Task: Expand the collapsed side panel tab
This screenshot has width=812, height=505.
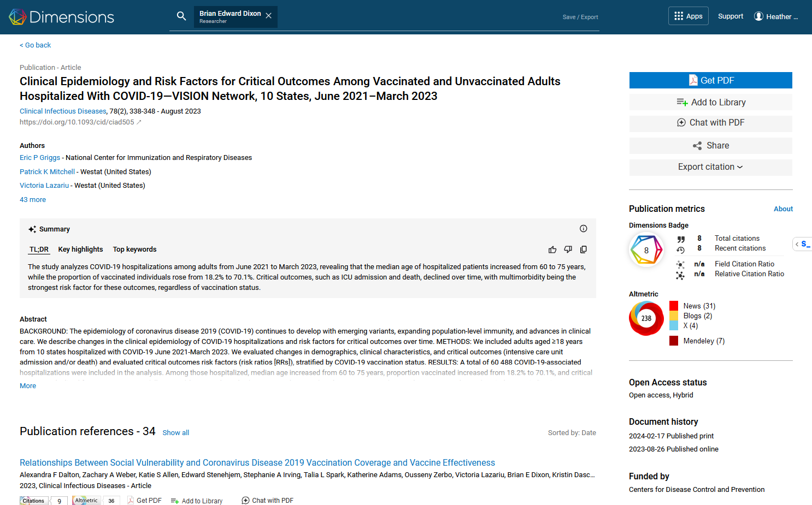Action: 802,244
